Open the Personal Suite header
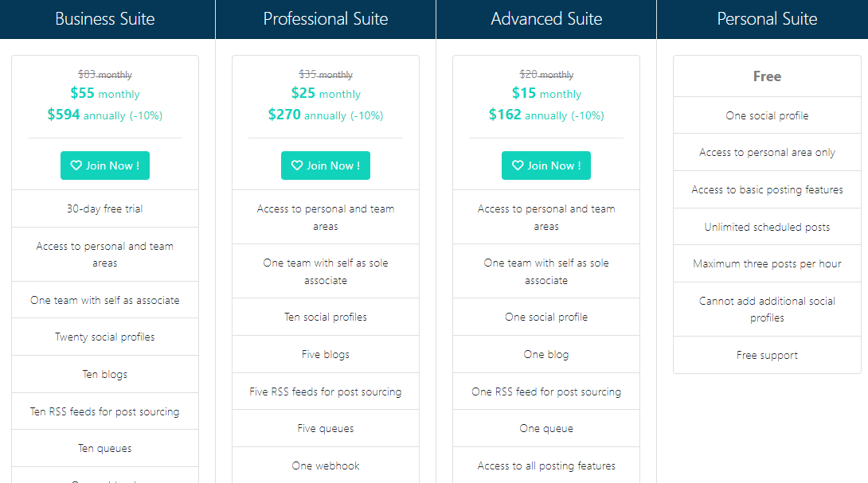 767,18
